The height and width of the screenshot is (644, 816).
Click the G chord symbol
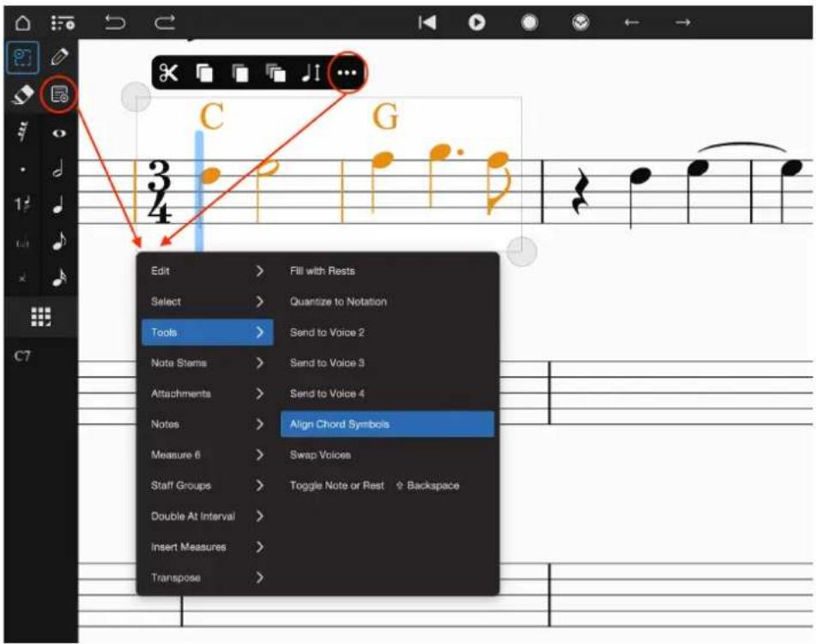tap(385, 116)
